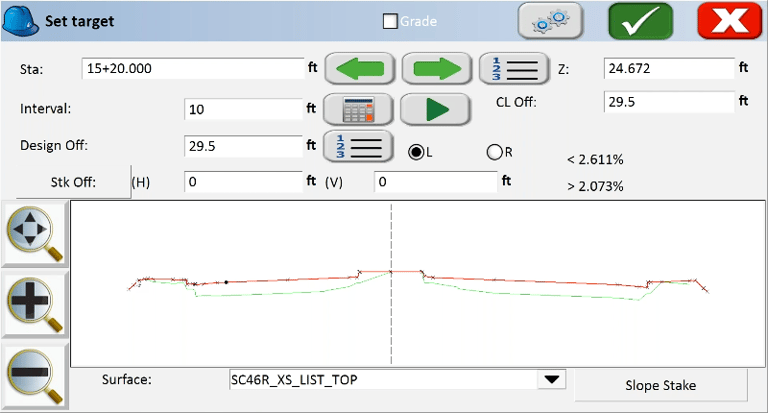Select the L side radio button
This screenshot has width=768, height=413.
pos(416,152)
